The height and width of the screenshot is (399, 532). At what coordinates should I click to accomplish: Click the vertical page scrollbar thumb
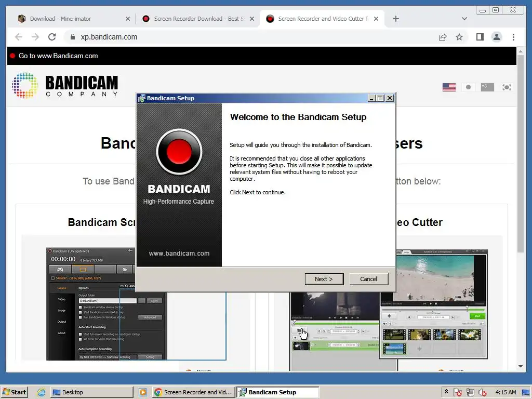pyautogui.click(x=521, y=153)
